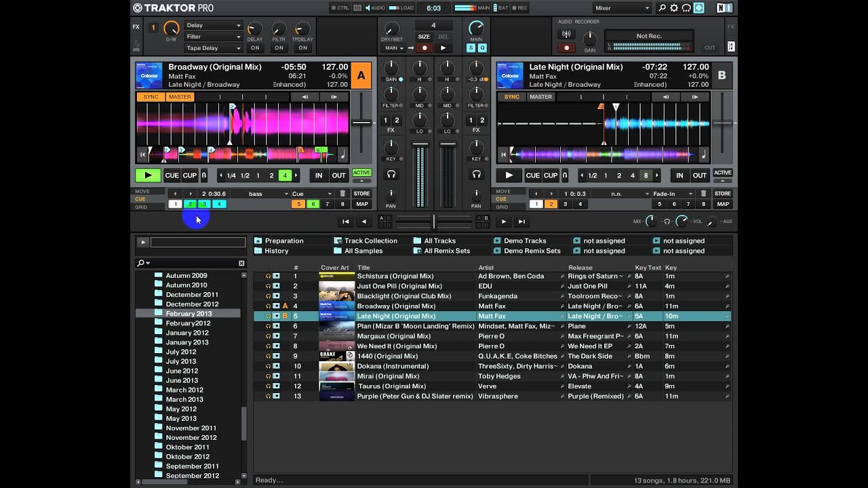Turn on TPDELAY effect ON button
The image size is (868, 488).
point(302,48)
